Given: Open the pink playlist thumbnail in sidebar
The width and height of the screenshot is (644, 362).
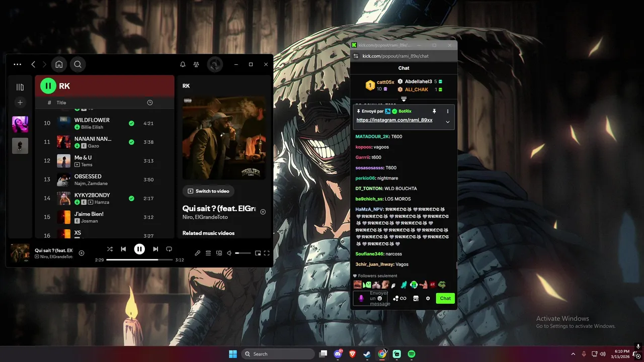Looking at the screenshot, I should (20, 124).
